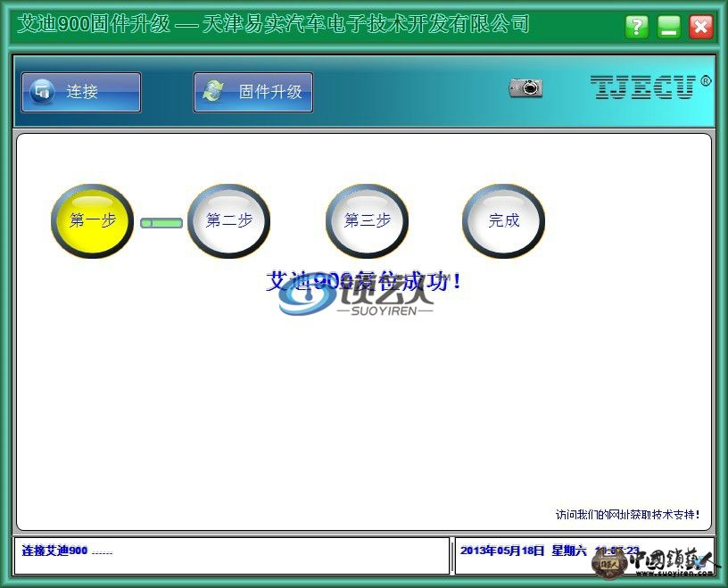This screenshot has width=728, height=588.
Task: Click the 连接 connect button
Action: point(81,92)
